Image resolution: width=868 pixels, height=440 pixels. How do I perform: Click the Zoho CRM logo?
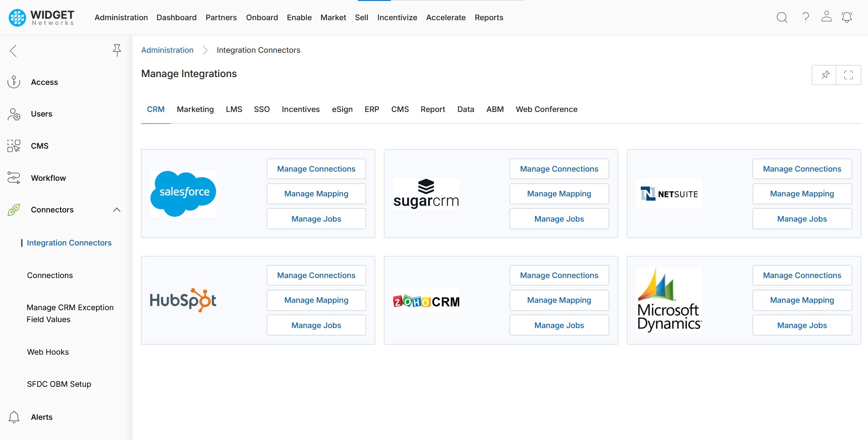(426, 301)
